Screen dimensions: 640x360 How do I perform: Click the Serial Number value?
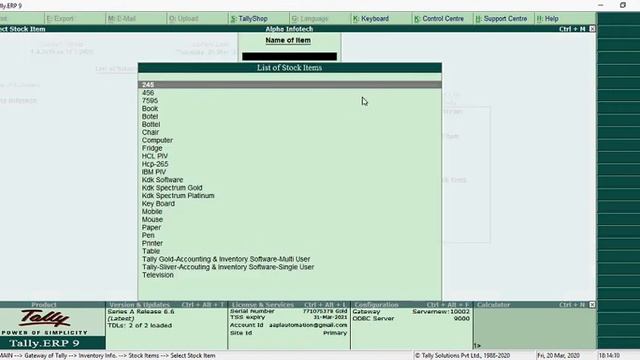click(x=325, y=311)
